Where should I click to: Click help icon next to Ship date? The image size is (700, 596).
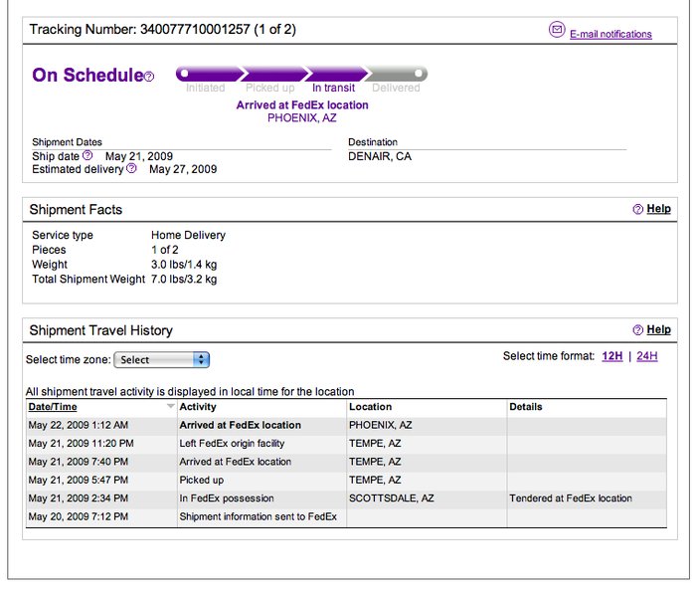point(87,155)
